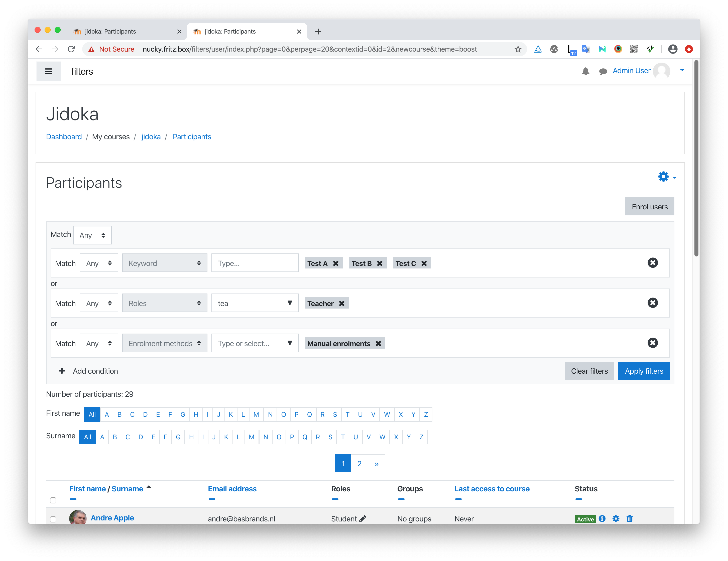Remove the Test A keyword tag
Image resolution: width=728 pixels, height=561 pixels.
[x=336, y=263]
